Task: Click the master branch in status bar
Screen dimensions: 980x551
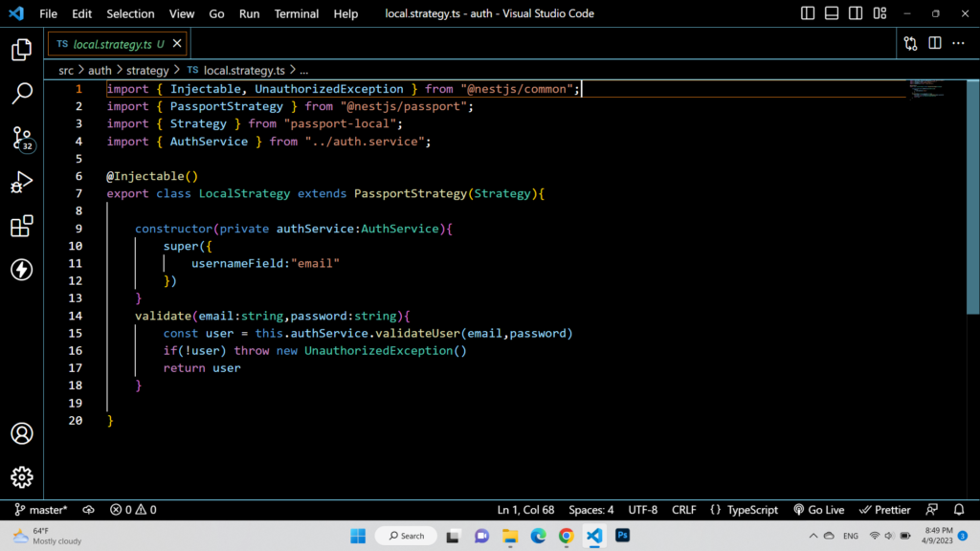Action: click(x=40, y=510)
